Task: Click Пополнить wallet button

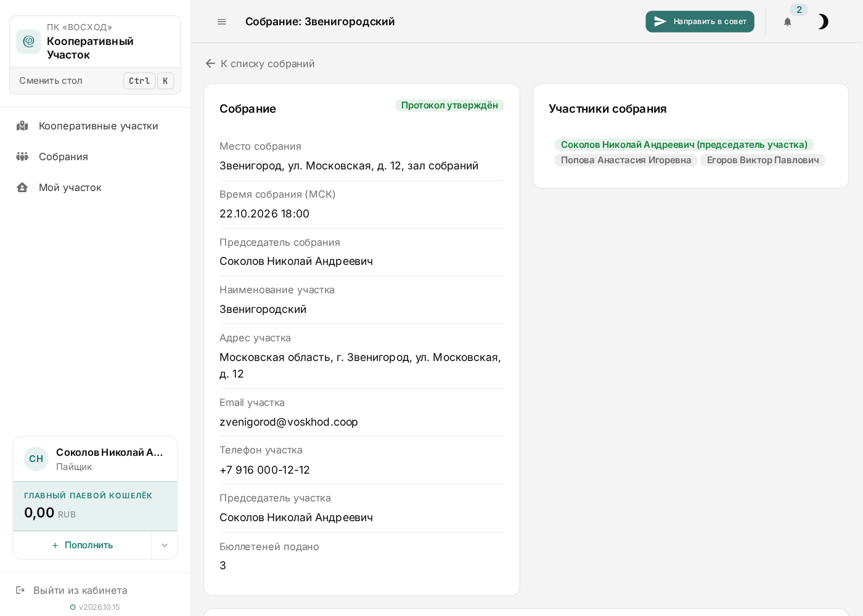Action: [x=83, y=545]
